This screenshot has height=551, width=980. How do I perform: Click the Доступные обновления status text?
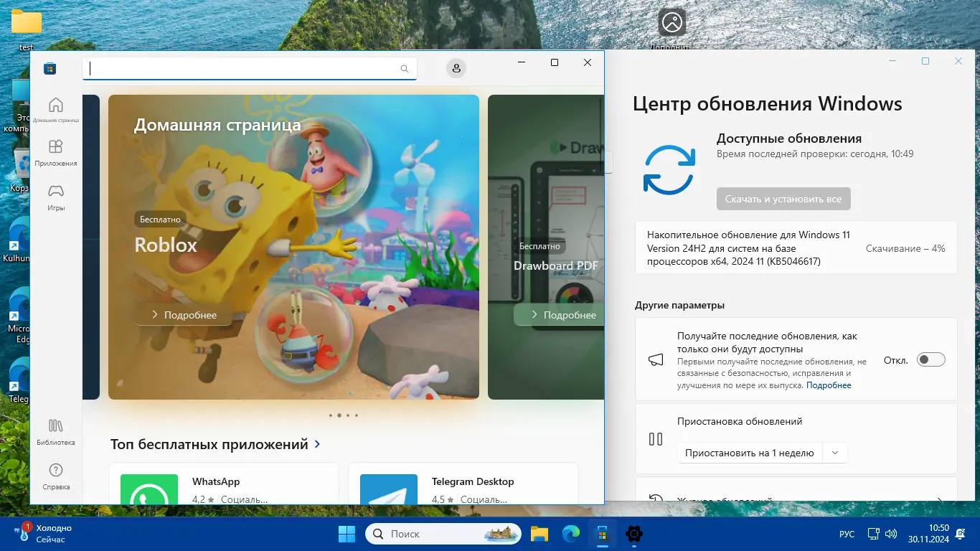[x=789, y=138]
